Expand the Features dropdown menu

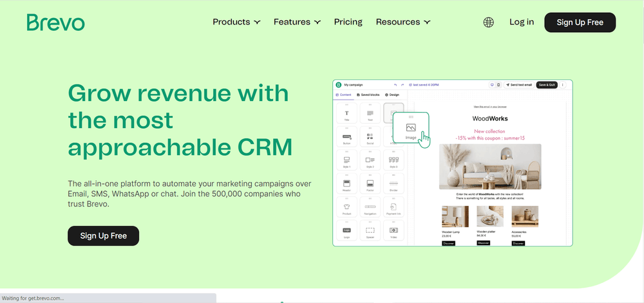coord(297,22)
